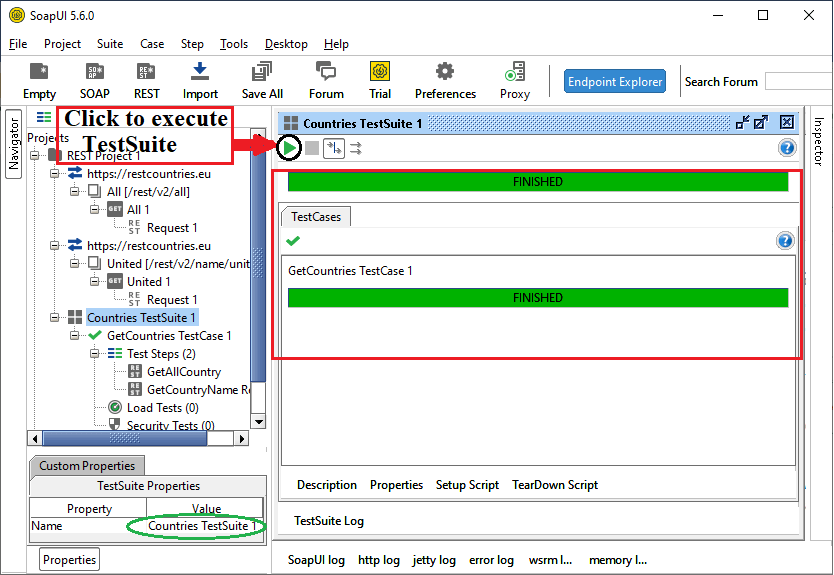Collapse the Test Steps (2) node
834x575 pixels.
point(95,354)
